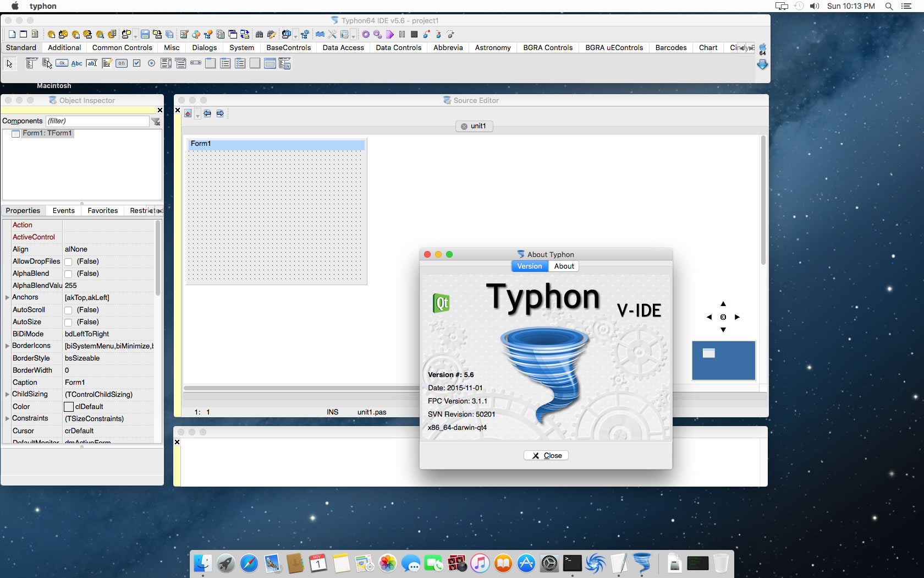Click the New Unit toolbar icon
The height and width of the screenshot is (578, 924).
point(12,34)
